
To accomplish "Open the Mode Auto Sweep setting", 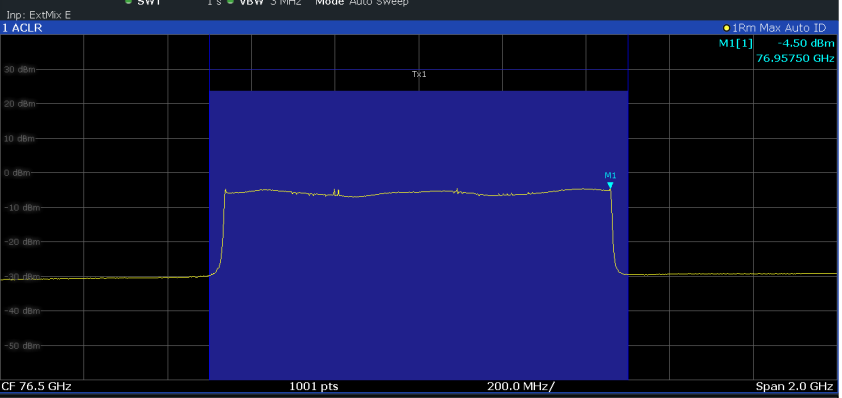I will coord(362,3).
